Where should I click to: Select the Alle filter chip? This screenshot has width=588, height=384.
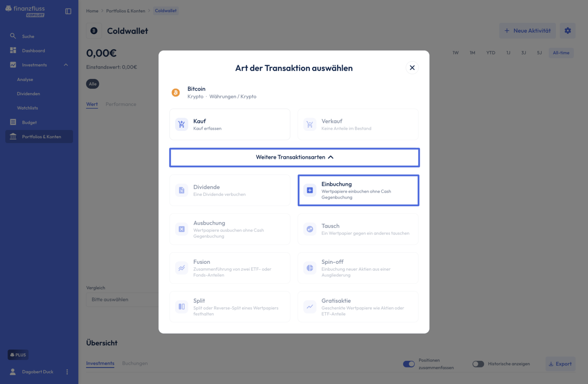point(92,84)
